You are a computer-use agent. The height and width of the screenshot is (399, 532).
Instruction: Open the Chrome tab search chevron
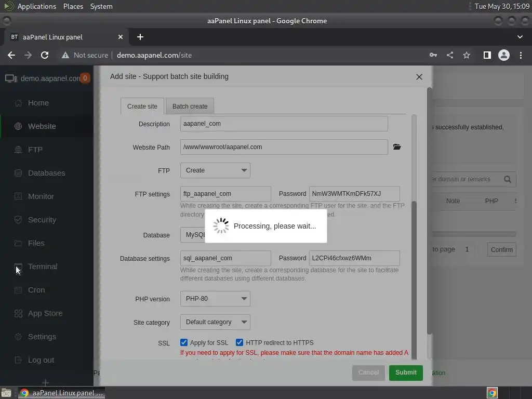pyautogui.click(x=520, y=37)
